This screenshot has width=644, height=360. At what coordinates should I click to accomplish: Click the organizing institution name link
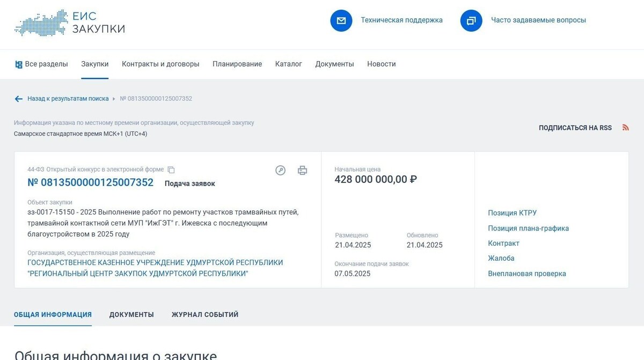tap(155, 268)
